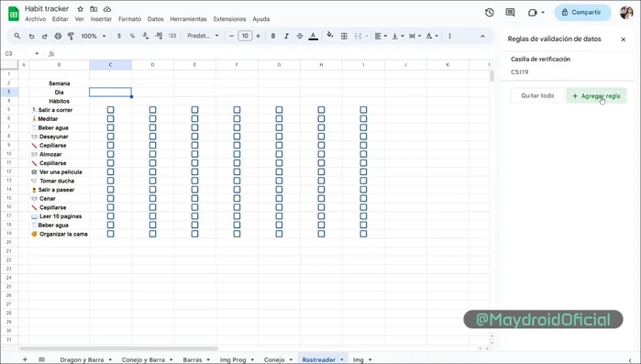Open the comments panel icon
The height and width of the screenshot is (364, 641).
click(510, 13)
